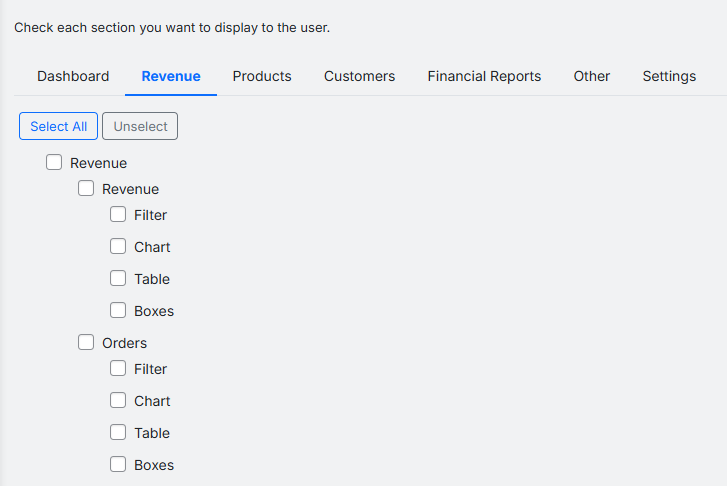Enable Chart under Revenue subsection
This screenshot has width=727, height=486.
pyautogui.click(x=118, y=247)
